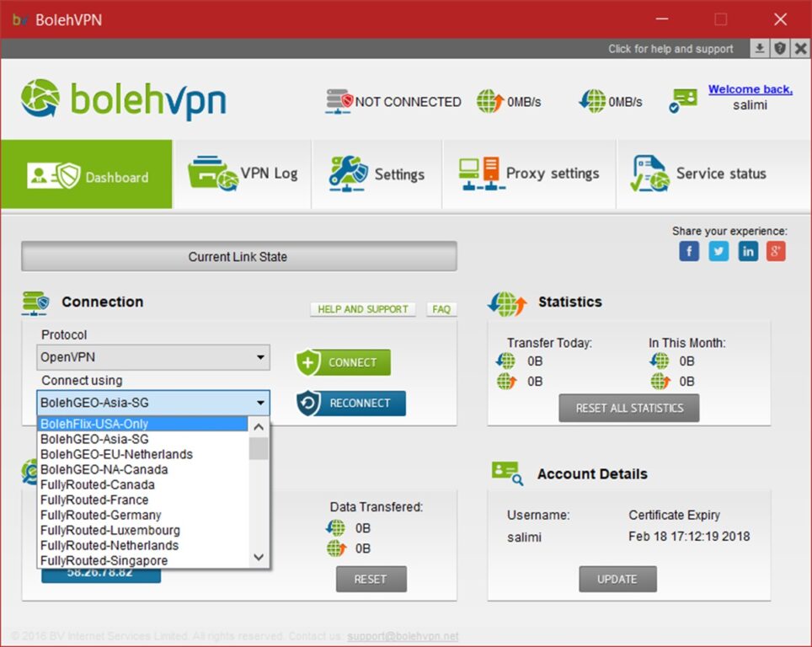Open the FAQ link
Image resolution: width=812 pixels, height=647 pixels.
pos(441,309)
